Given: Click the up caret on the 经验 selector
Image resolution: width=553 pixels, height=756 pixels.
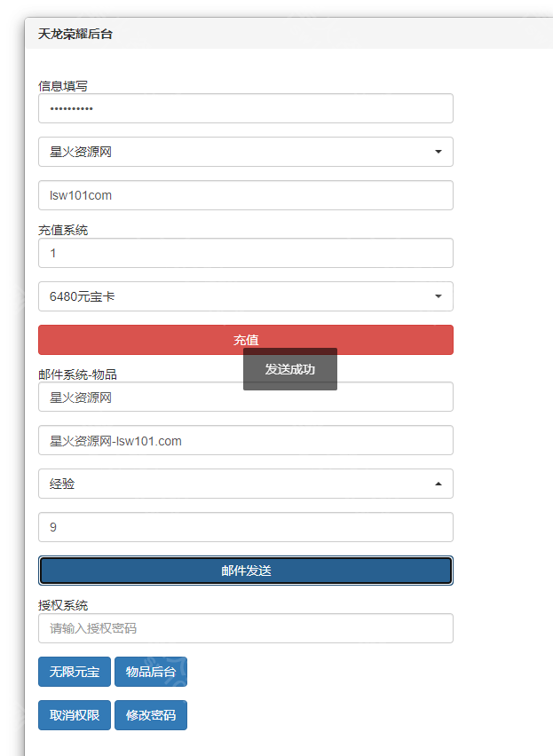Looking at the screenshot, I should tap(438, 484).
